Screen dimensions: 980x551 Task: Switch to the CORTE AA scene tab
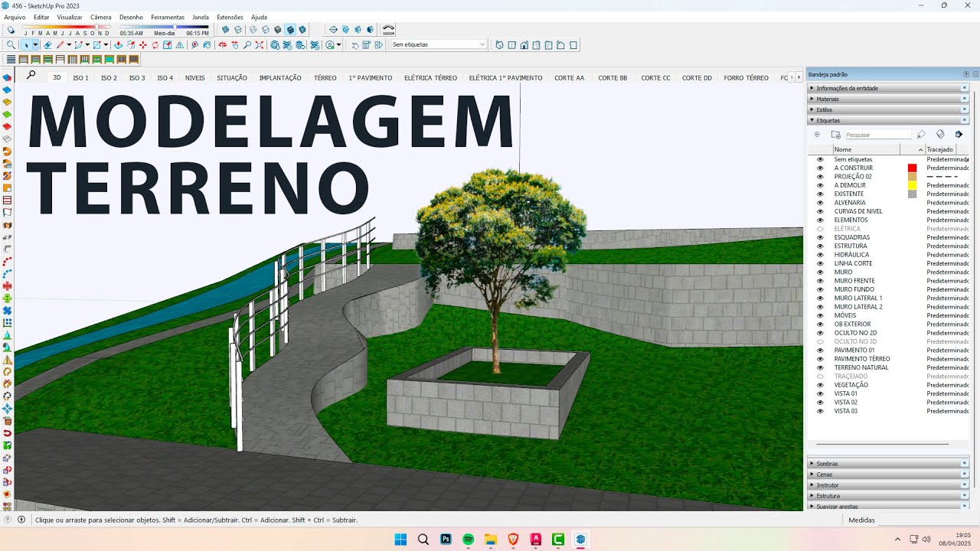[569, 78]
